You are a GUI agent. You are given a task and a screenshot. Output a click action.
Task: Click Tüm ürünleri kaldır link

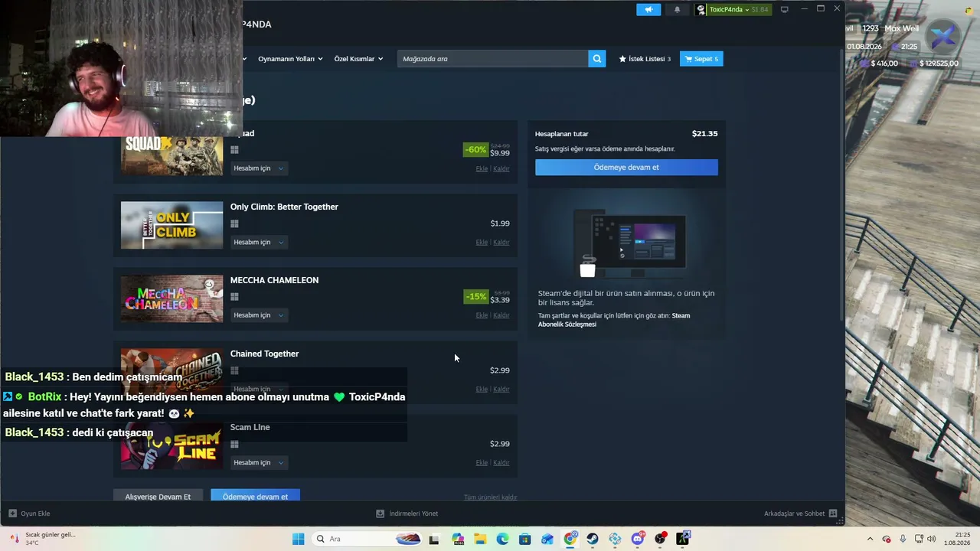coord(491,497)
